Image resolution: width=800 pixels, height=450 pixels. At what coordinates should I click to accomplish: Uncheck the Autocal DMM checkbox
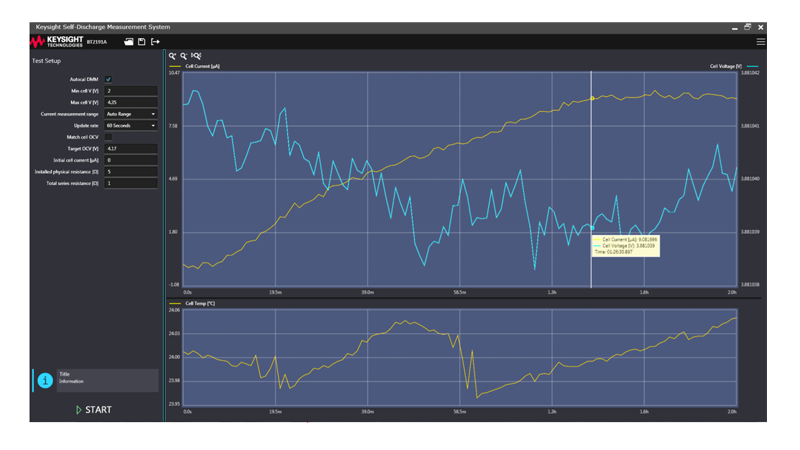[x=108, y=79]
